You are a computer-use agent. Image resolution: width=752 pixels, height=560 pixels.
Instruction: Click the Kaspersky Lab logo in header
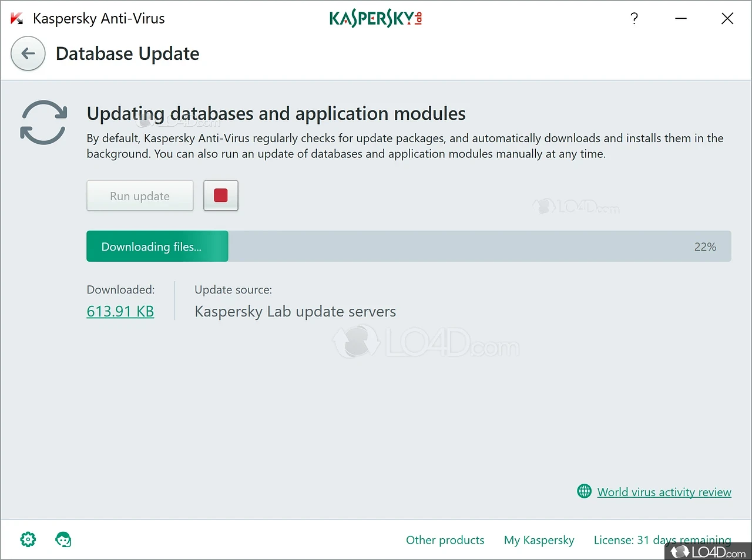tap(376, 19)
